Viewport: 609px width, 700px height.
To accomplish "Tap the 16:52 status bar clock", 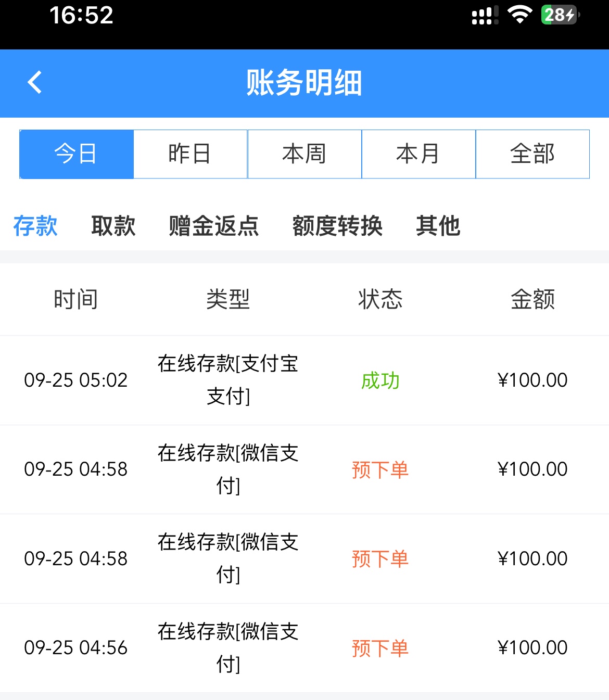I will (x=81, y=15).
